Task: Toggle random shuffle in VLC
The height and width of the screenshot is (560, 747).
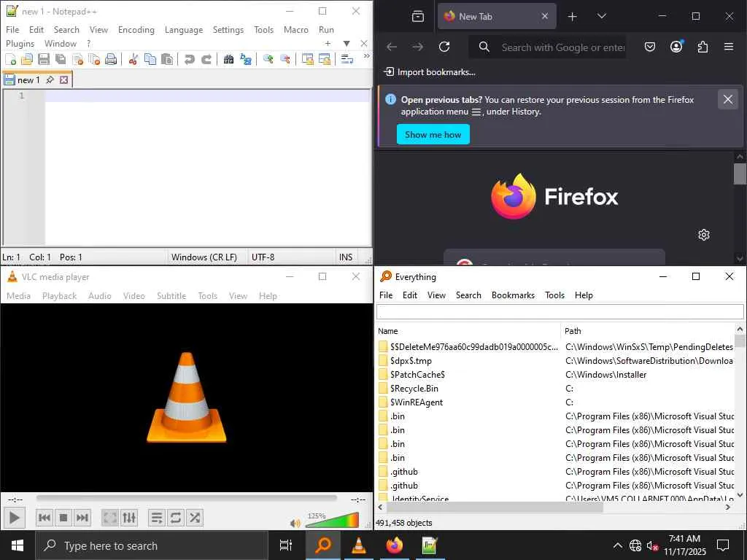Action: tap(194, 518)
